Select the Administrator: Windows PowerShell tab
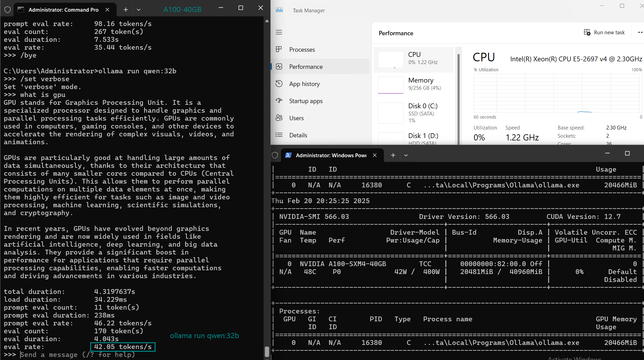644x360 pixels. pos(332,155)
